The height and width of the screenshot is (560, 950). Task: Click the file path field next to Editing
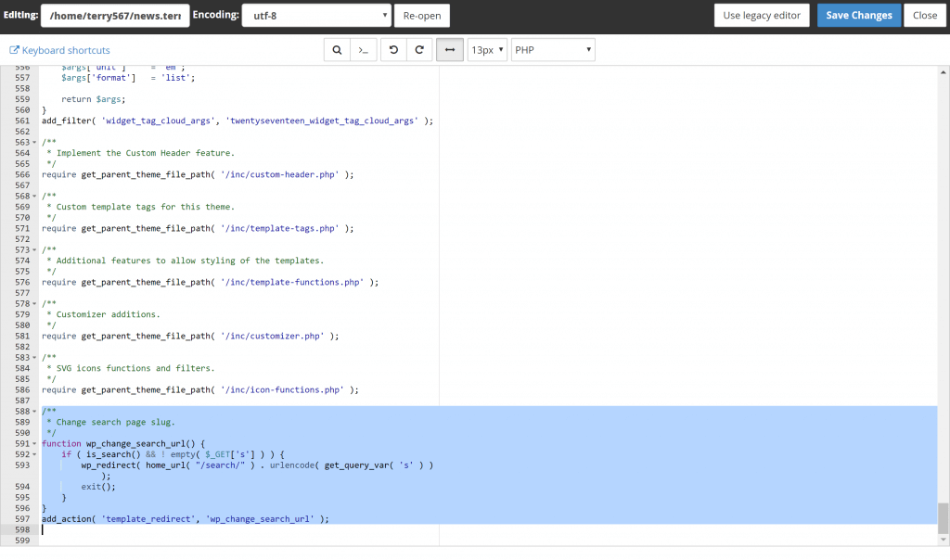115,16
